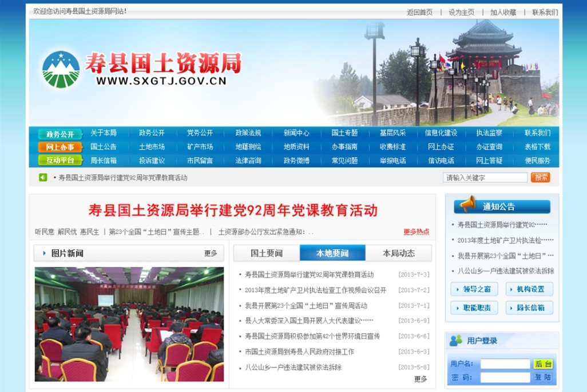587x392 pixels.
Task: Open the 领导之窗 icon button
Action: (474, 289)
